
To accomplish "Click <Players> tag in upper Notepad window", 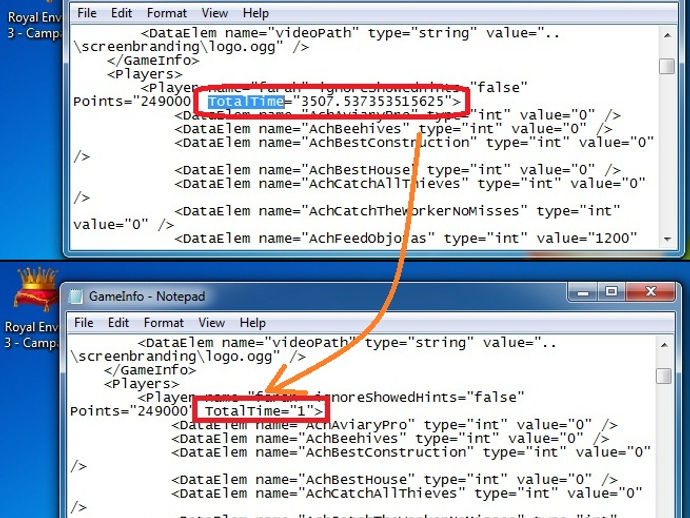I will coord(144,74).
